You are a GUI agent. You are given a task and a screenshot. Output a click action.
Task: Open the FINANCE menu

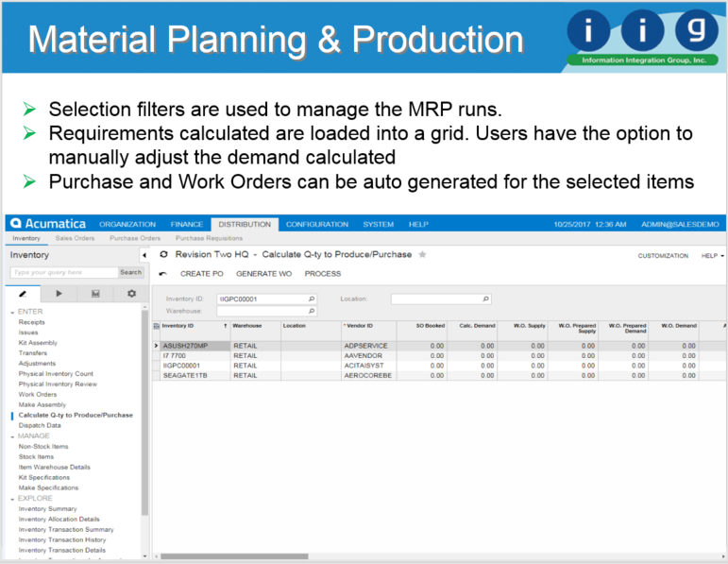pos(187,225)
